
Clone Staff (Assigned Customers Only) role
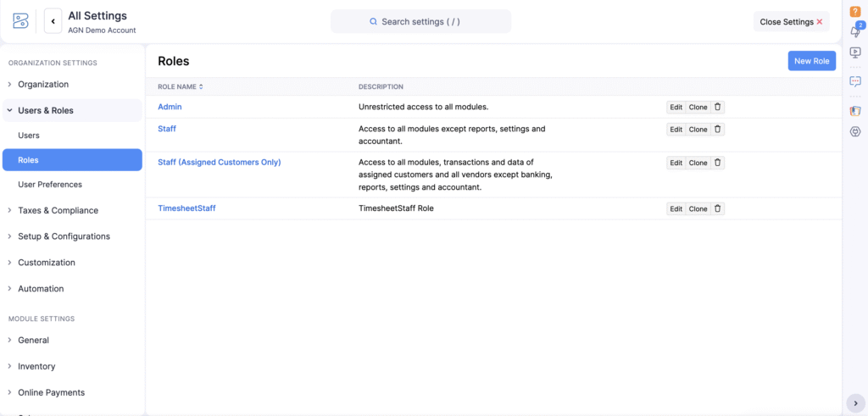[x=698, y=163]
